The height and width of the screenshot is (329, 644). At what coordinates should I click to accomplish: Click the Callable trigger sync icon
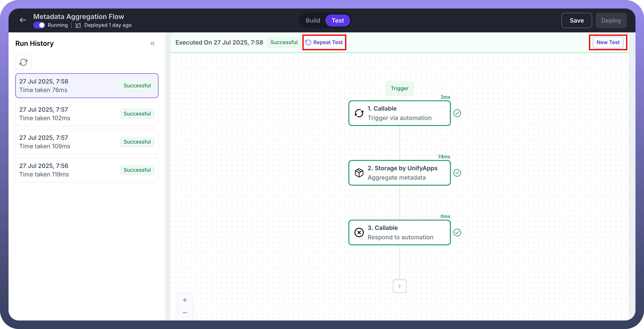359,113
